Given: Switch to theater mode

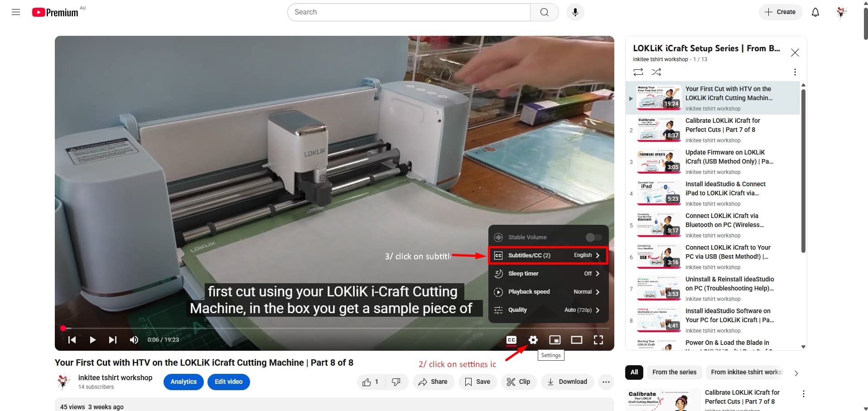Looking at the screenshot, I should (577, 340).
